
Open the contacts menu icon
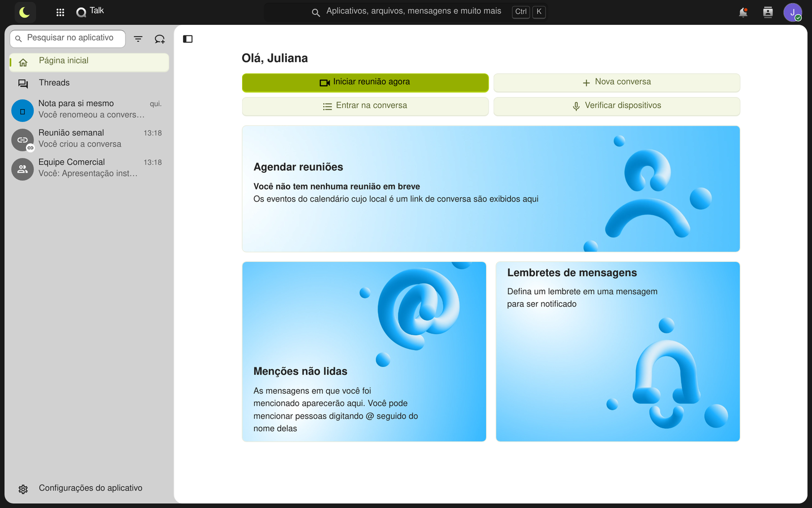point(768,12)
